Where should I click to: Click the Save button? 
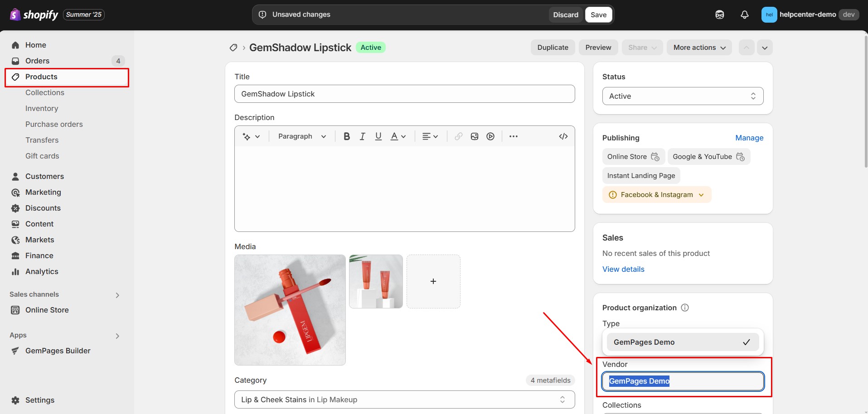point(598,14)
